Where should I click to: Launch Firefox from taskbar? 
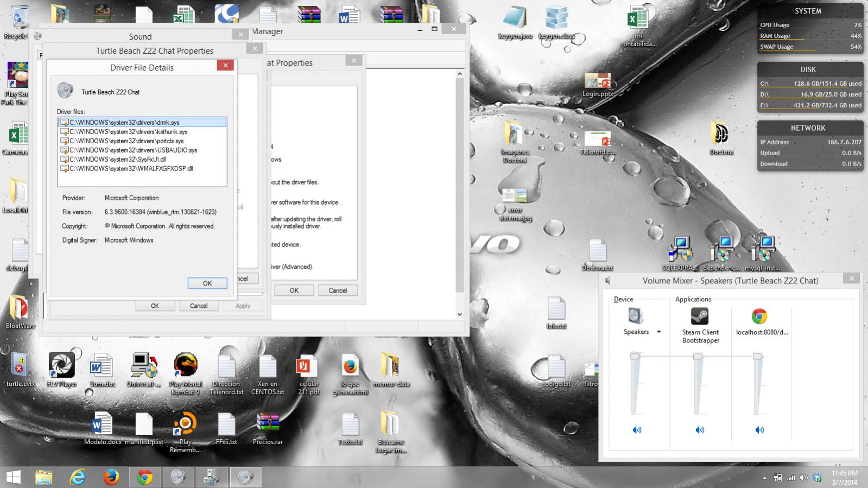point(111,477)
